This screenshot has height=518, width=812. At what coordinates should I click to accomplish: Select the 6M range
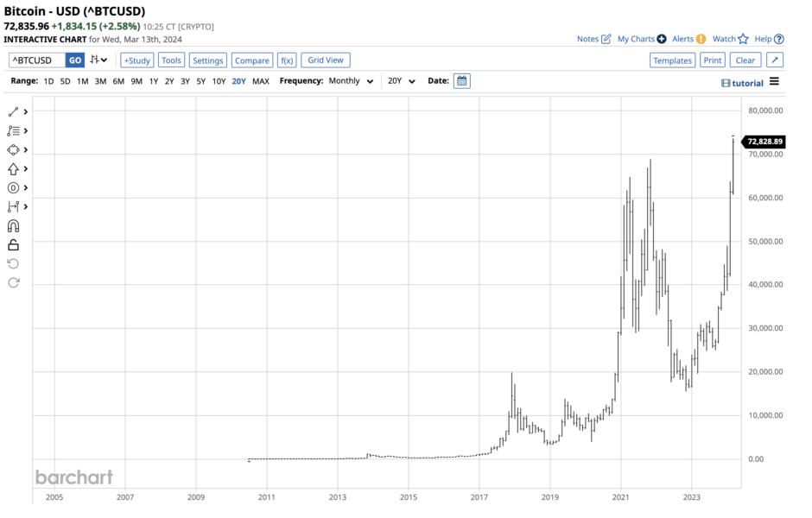118,81
